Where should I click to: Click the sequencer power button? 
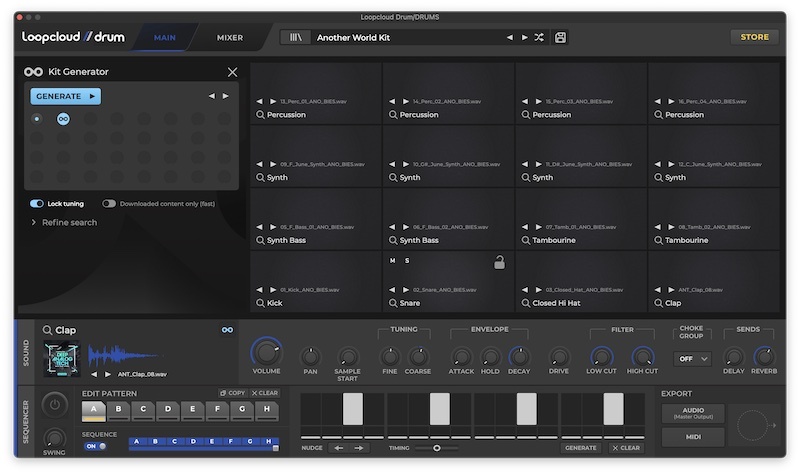click(x=55, y=404)
